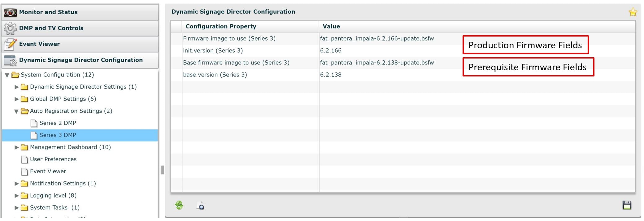Image resolution: width=644 pixels, height=221 pixels.
Task: Select Management Dashboard (10) in tree
Action: point(70,147)
